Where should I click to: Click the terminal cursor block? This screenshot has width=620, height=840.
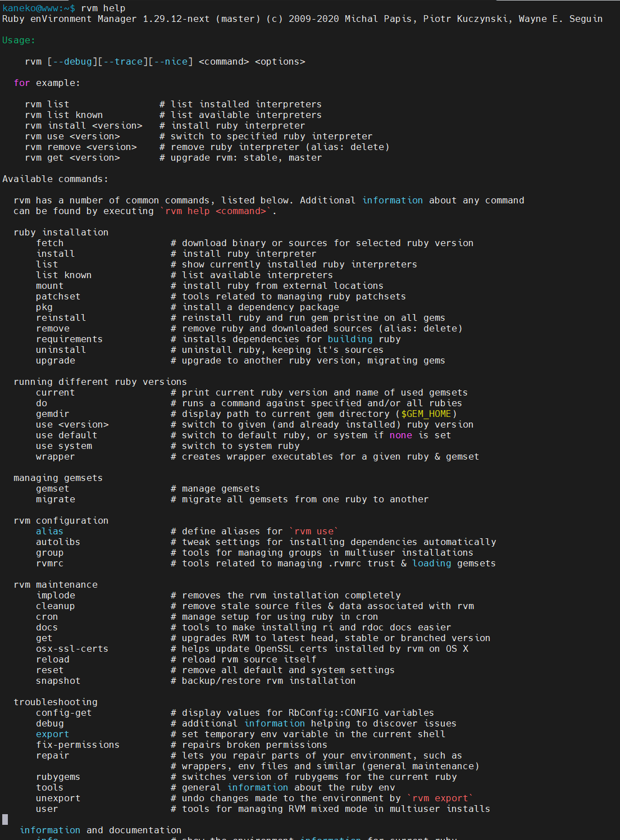tap(5, 819)
